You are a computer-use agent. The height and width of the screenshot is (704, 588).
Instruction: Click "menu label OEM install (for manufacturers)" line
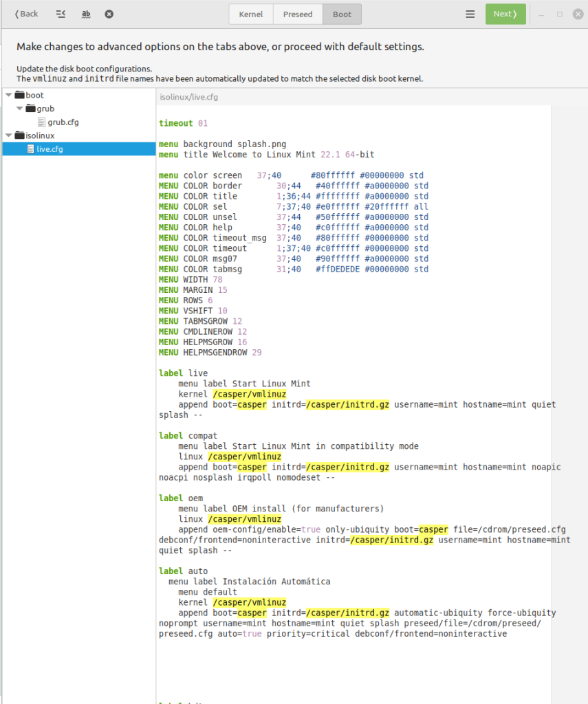point(281,508)
